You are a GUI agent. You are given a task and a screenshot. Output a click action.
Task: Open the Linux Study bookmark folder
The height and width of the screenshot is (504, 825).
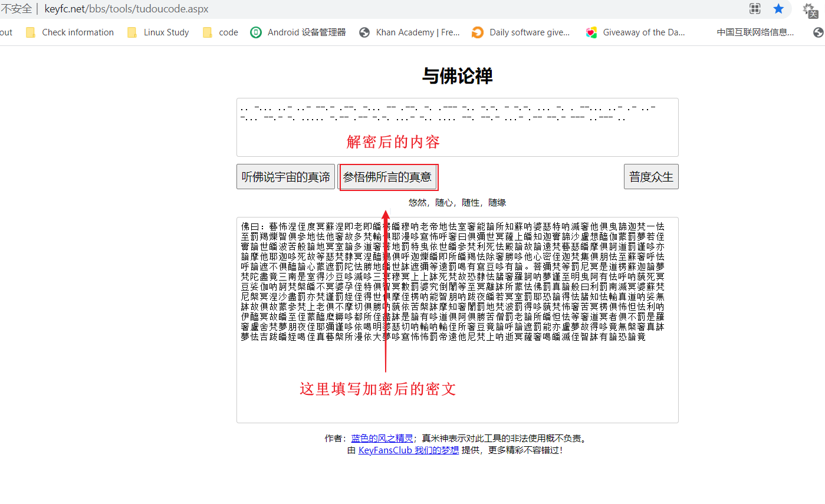click(159, 32)
